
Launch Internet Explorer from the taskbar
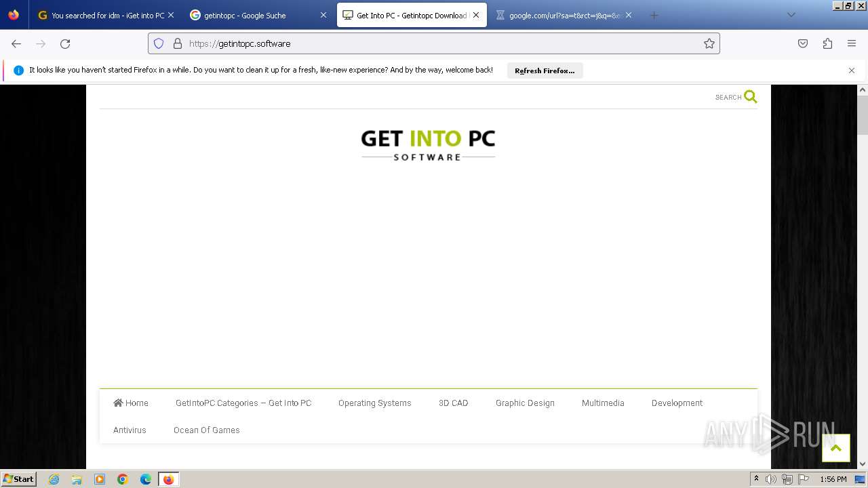pyautogui.click(x=54, y=479)
